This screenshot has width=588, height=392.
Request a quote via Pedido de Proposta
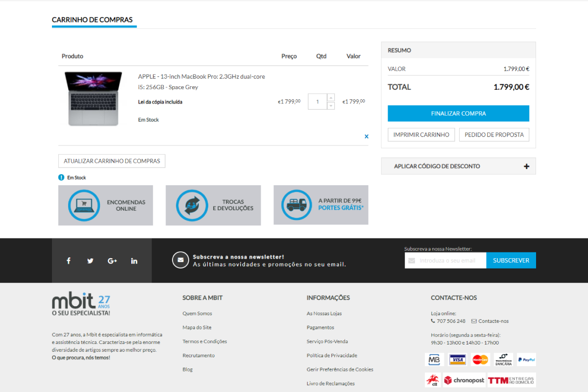(494, 135)
